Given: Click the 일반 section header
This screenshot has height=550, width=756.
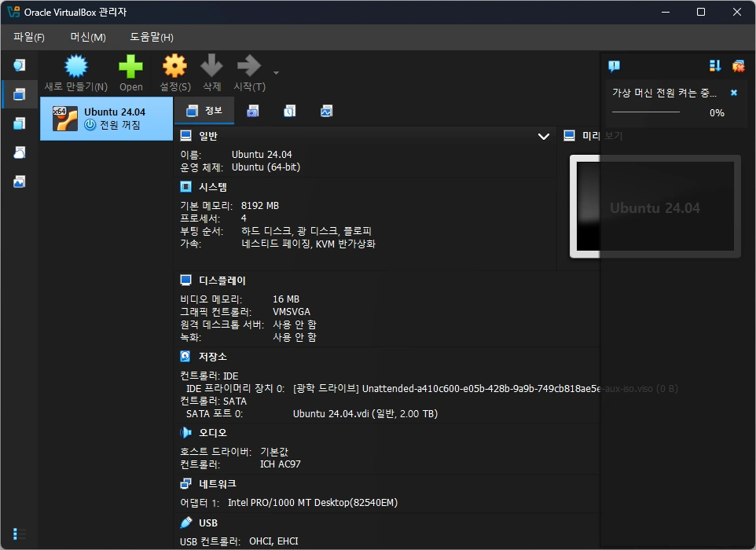Looking at the screenshot, I should [208, 137].
